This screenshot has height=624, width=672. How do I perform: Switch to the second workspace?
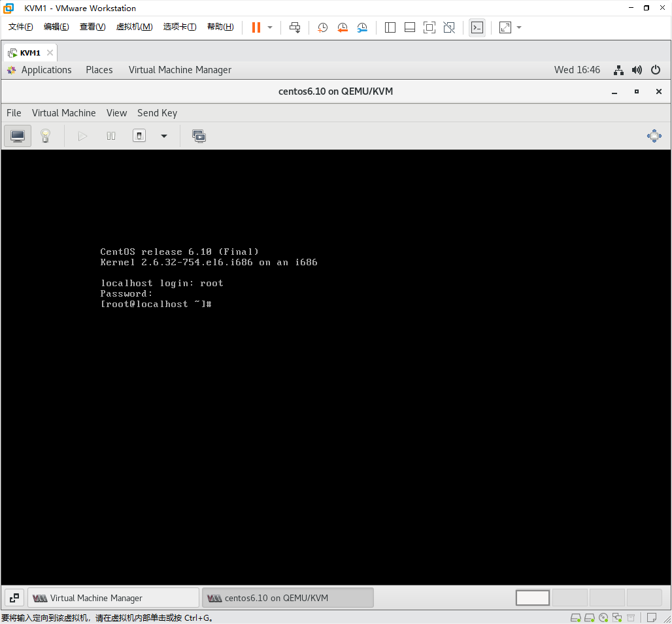[569, 597]
